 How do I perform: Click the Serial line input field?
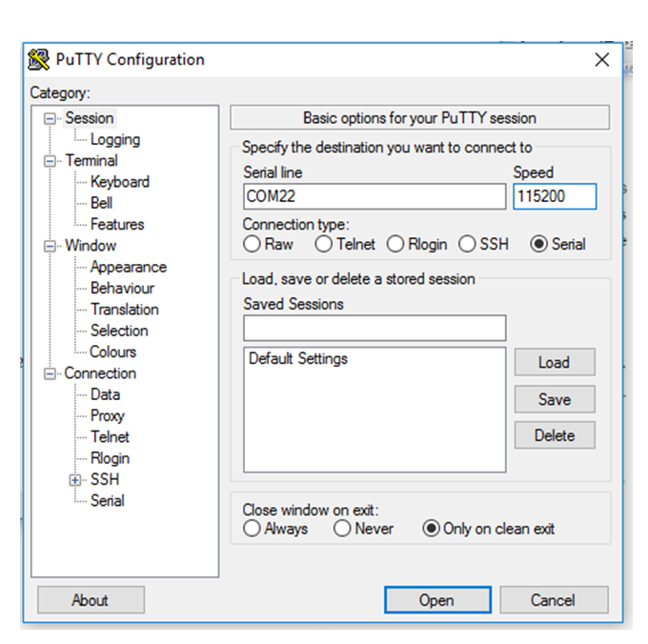(x=375, y=197)
